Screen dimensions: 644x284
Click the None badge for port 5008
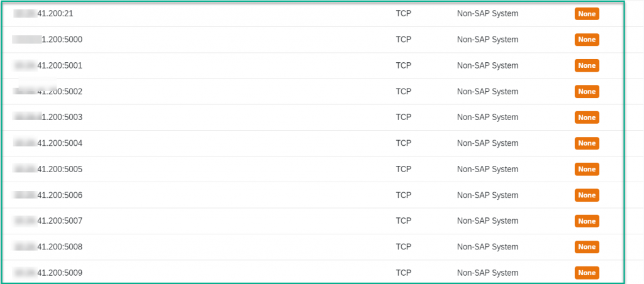(587, 247)
